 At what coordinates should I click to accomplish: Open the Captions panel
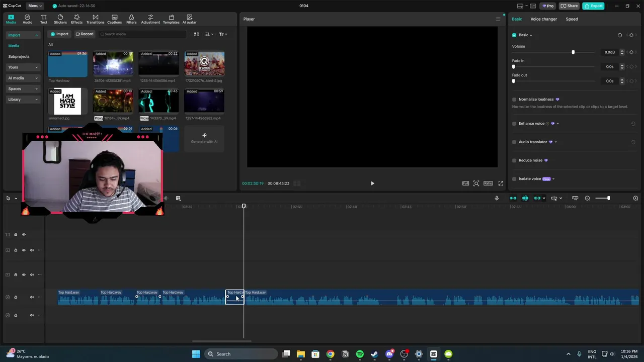pos(114,19)
